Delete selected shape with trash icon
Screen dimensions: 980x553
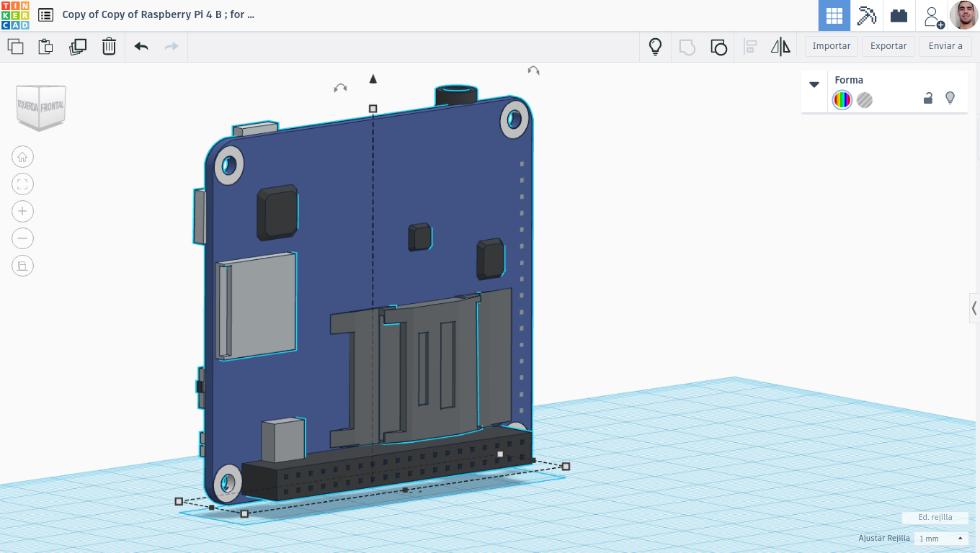(x=109, y=47)
